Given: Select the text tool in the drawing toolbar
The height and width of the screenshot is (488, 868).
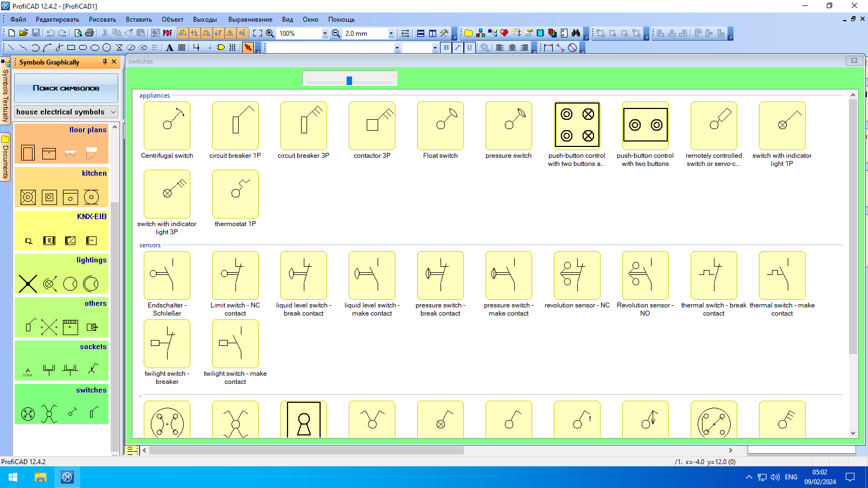Looking at the screenshot, I should point(169,48).
